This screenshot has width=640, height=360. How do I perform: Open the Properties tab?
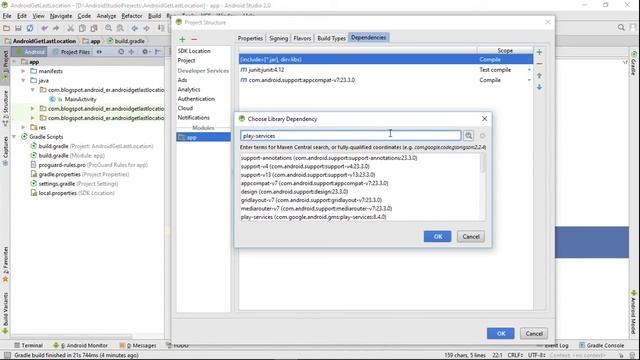click(250, 38)
